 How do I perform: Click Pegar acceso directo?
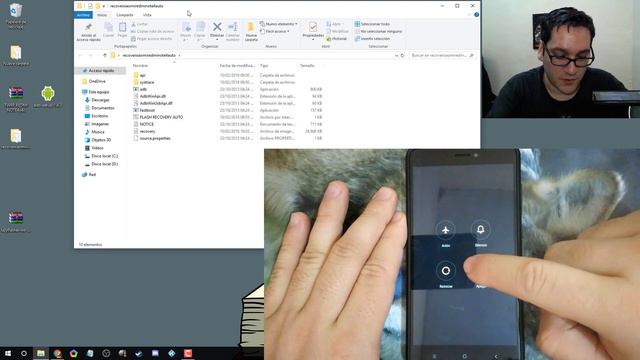coord(151,39)
